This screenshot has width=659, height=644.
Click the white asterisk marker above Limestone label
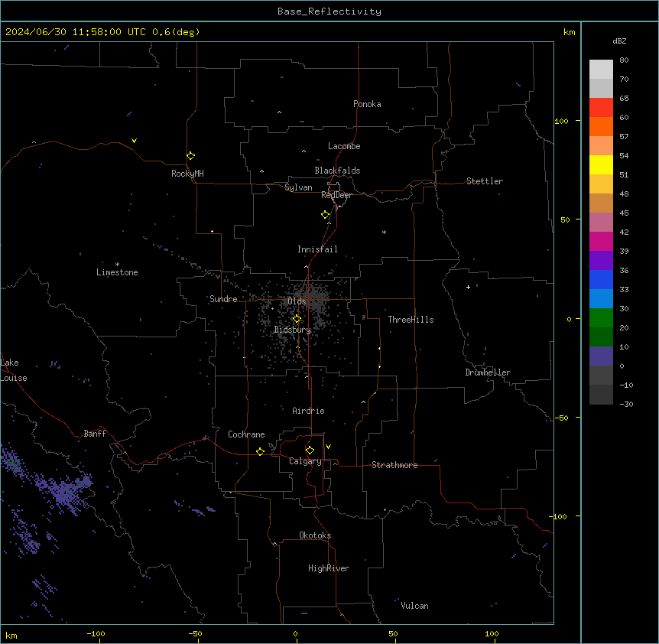pyautogui.click(x=117, y=264)
